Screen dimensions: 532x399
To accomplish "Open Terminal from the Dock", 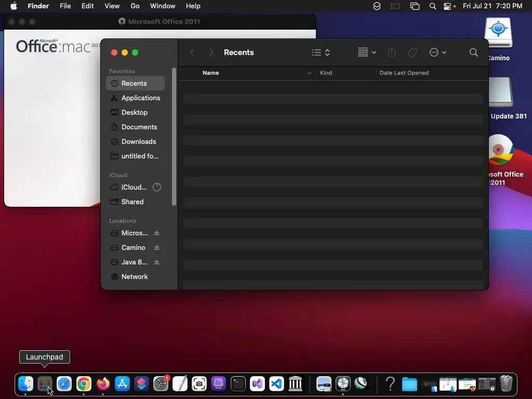I will click(238, 384).
